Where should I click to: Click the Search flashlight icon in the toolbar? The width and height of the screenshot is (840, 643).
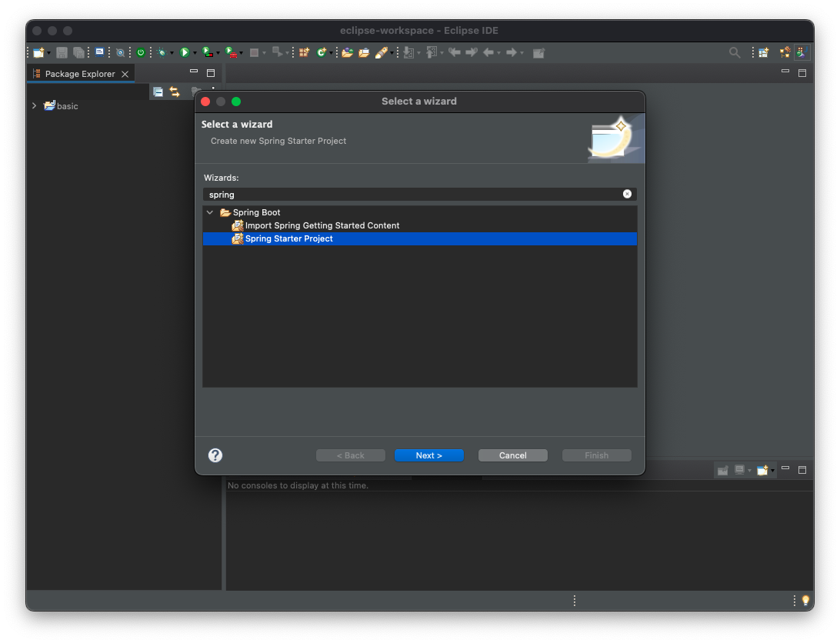click(x=382, y=52)
